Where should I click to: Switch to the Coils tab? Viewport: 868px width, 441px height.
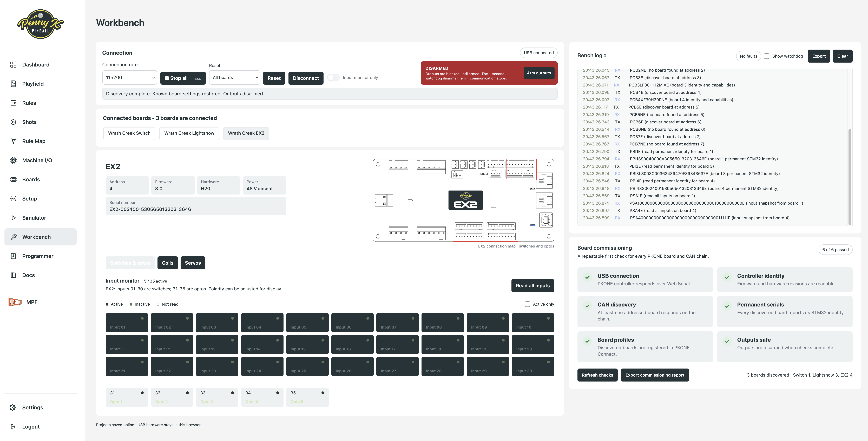tap(167, 263)
